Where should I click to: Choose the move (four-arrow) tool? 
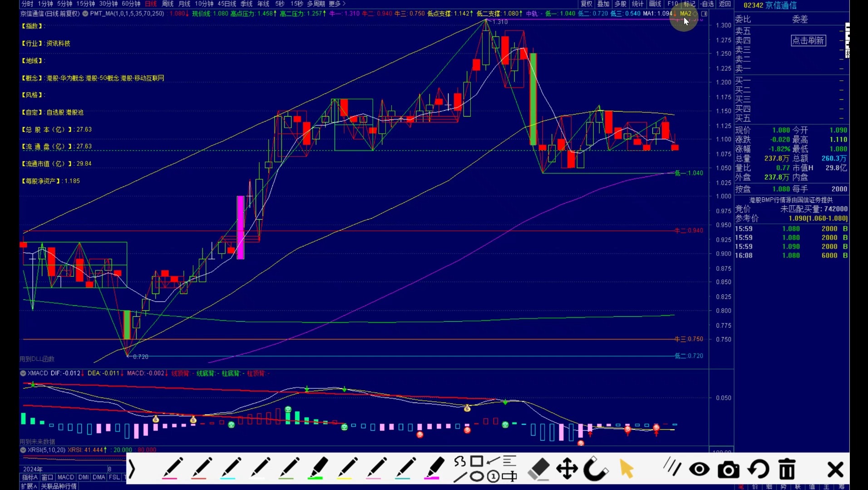click(x=567, y=469)
